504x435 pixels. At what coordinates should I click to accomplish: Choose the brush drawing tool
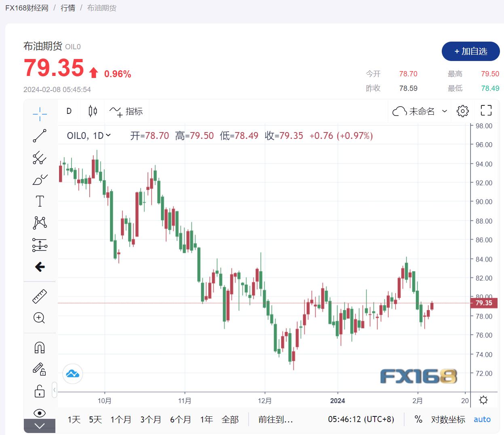point(40,179)
